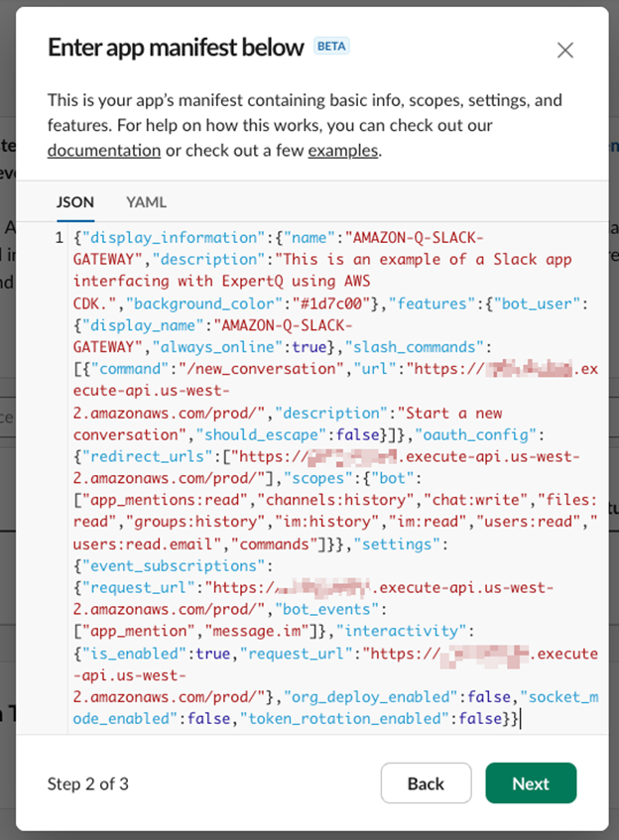This screenshot has height=840, width=619.
Task: Click the "bot_events" key
Action: (327, 610)
